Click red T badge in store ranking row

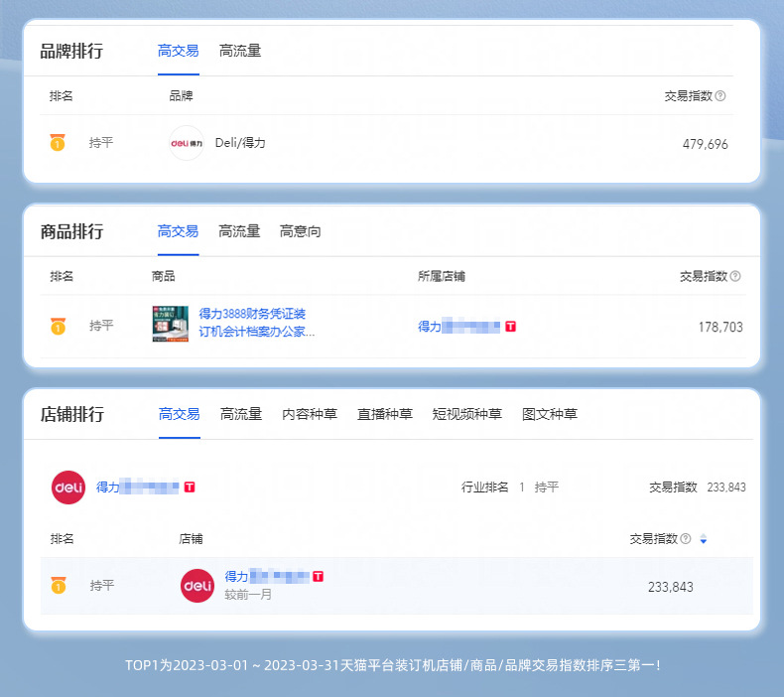tap(318, 577)
